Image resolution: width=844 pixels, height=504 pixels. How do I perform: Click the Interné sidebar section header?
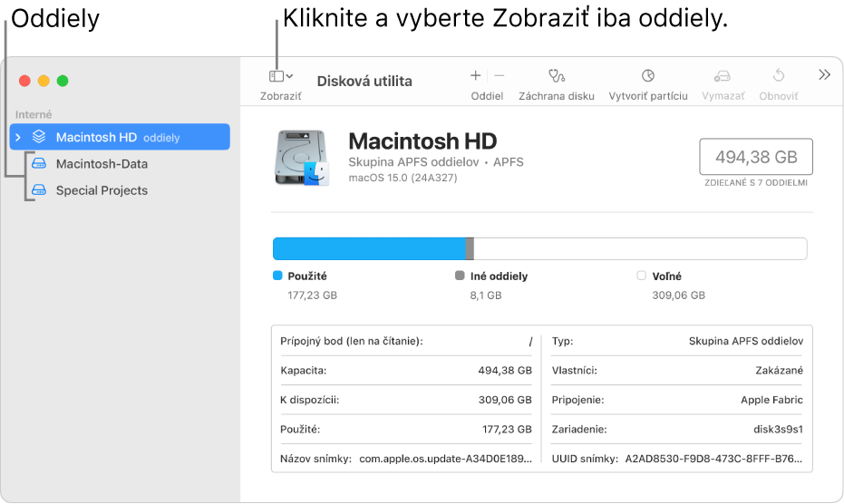coord(34,114)
